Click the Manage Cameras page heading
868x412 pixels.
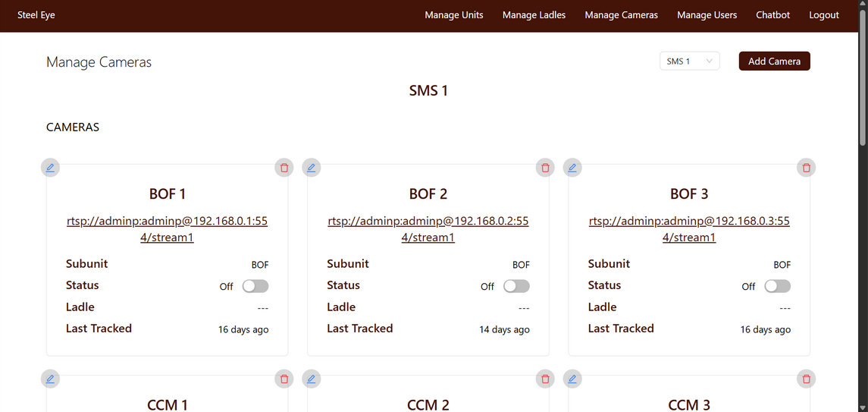coord(99,62)
